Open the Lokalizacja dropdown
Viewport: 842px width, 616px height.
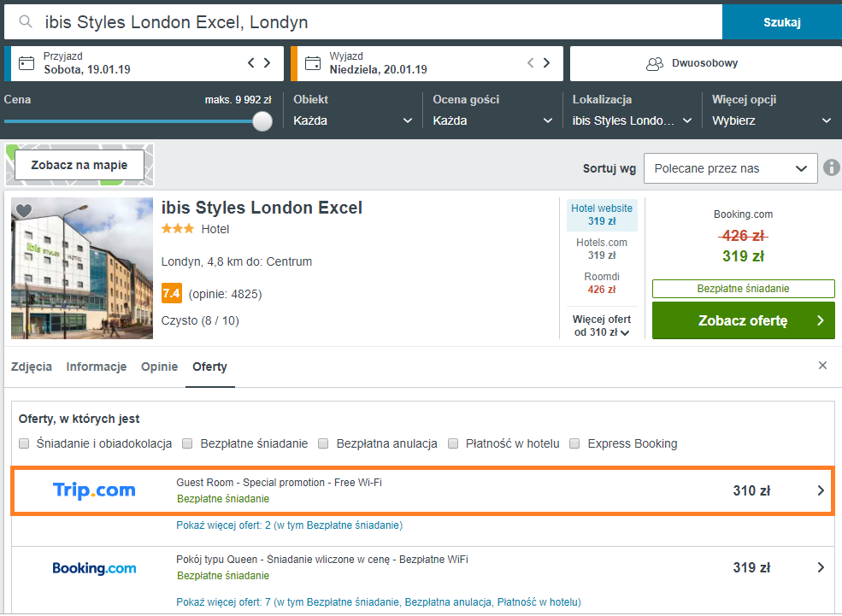pyautogui.click(x=632, y=120)
